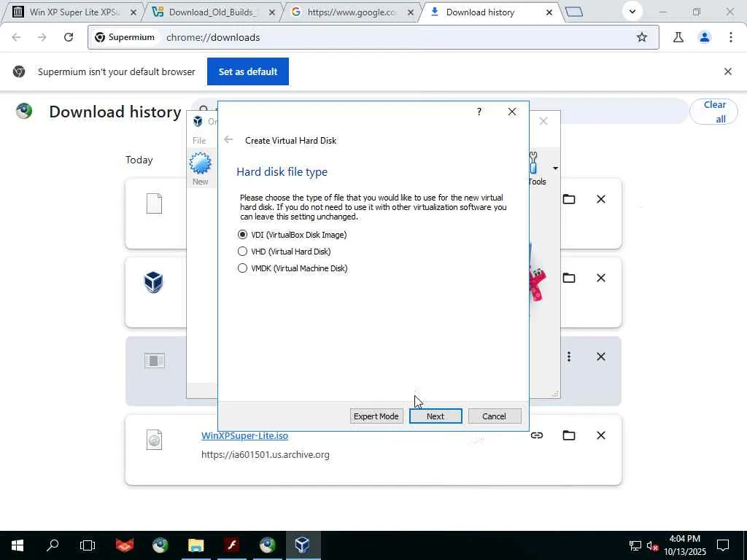Copy download link for WinXPSuper-Lite.iso
This screenshot has height=560, width=747.
[537, 435]
